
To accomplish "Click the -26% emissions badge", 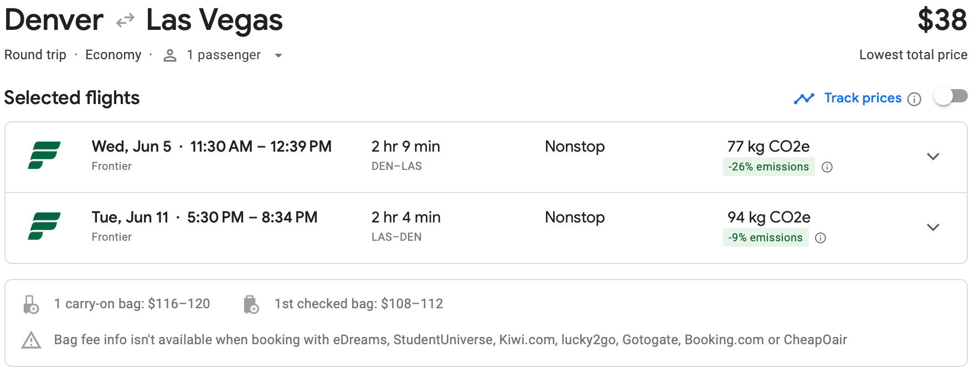I will click(768, 167).
